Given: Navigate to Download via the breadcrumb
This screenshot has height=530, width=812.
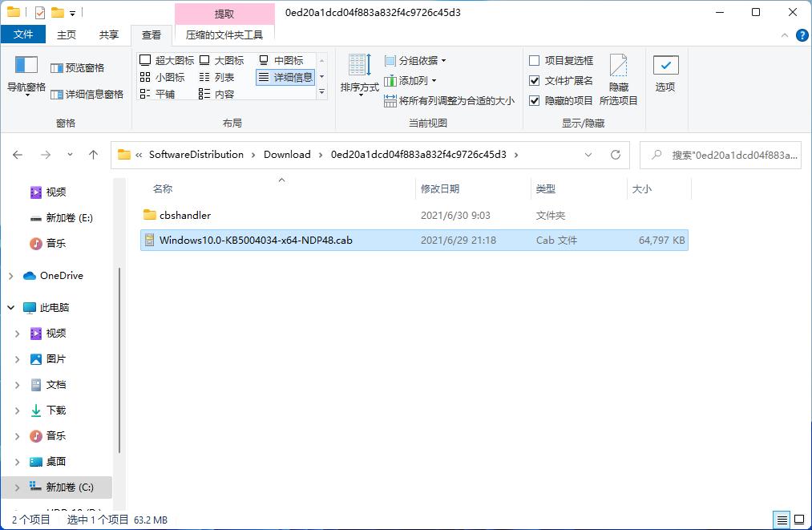Looking at the screenshot, I should [x=287, y=154].
